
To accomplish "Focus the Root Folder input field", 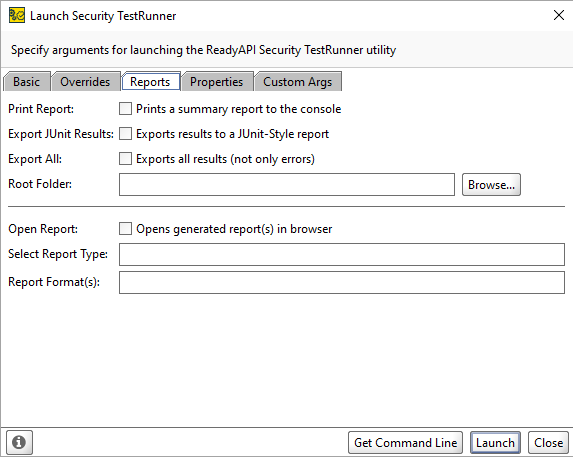I will [x=287, y=184].
